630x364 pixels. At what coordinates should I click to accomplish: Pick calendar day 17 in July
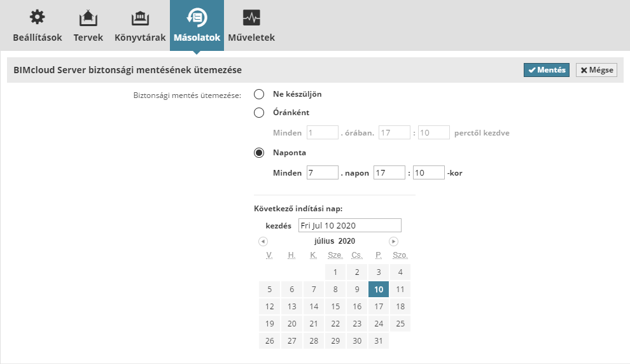[379, 307]
